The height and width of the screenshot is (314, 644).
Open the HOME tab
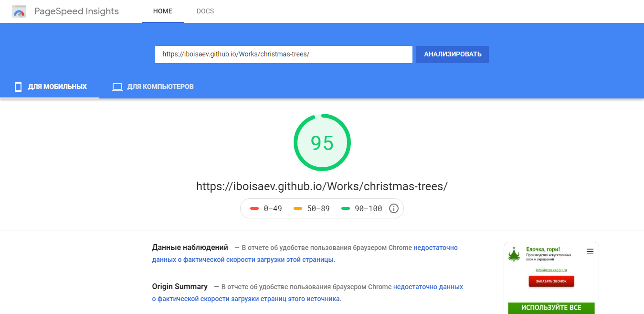click(163, 11)
